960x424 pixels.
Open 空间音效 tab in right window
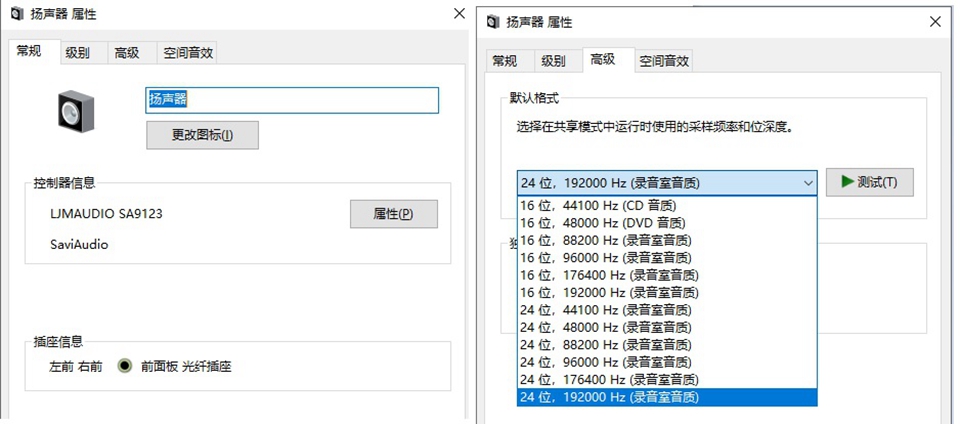pyautogui.click(x=664, y=60)
